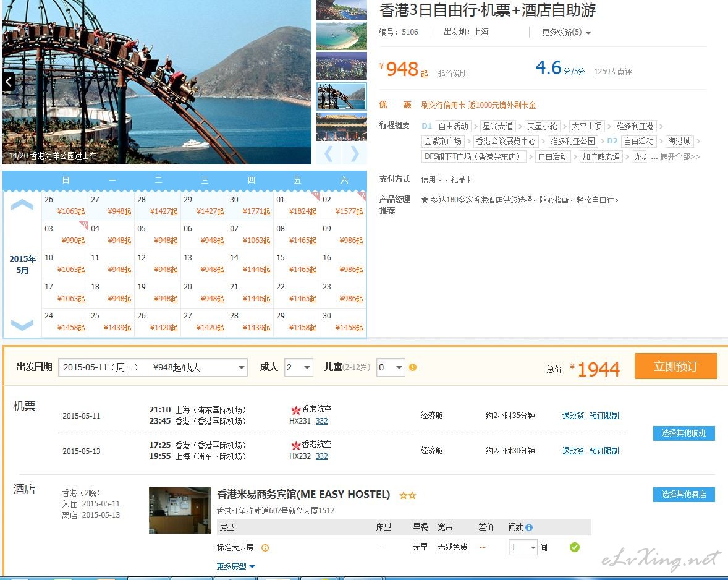Open aircraft type 332 link for HX231

[322, 421]
